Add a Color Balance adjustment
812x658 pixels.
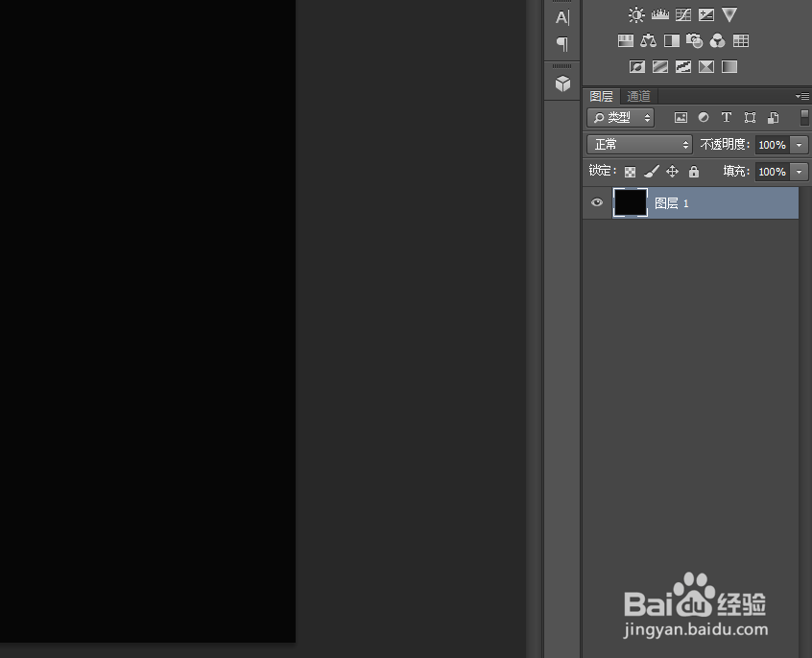(x=649, y=40)
